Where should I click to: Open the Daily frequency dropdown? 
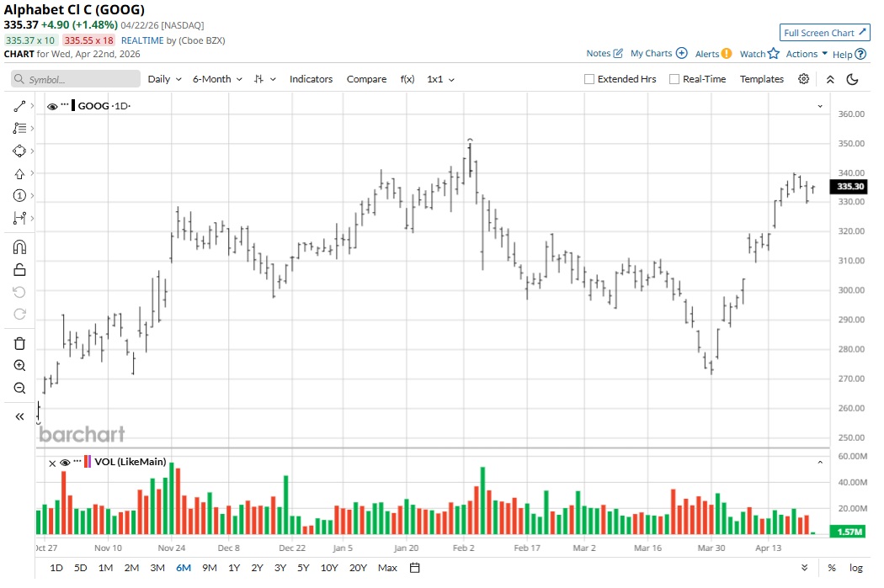point(164,79)
